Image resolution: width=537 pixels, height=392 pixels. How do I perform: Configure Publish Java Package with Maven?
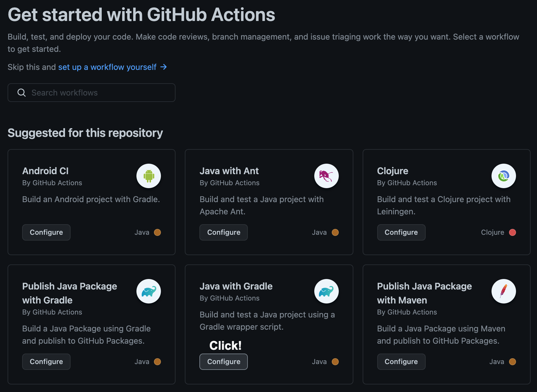coord(401,362)
